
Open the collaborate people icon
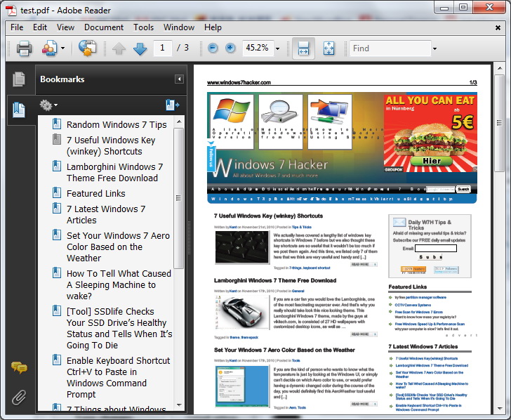point(50,48)
